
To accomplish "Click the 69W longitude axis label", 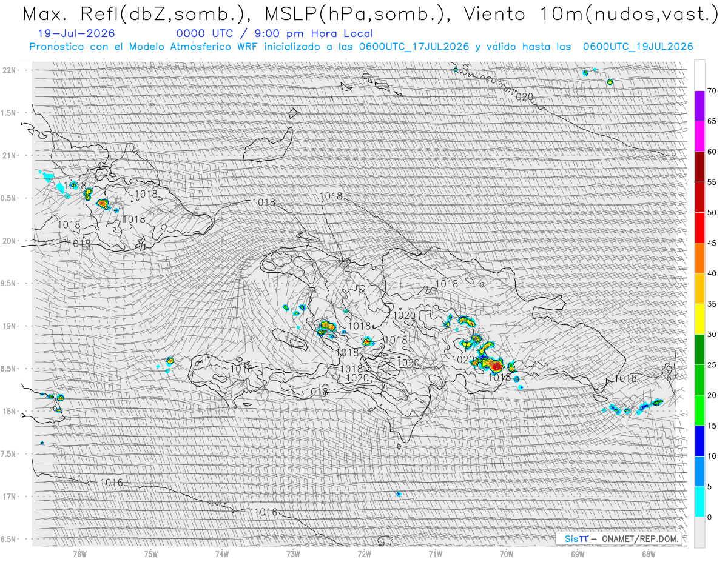I will (x=578, y=554).
